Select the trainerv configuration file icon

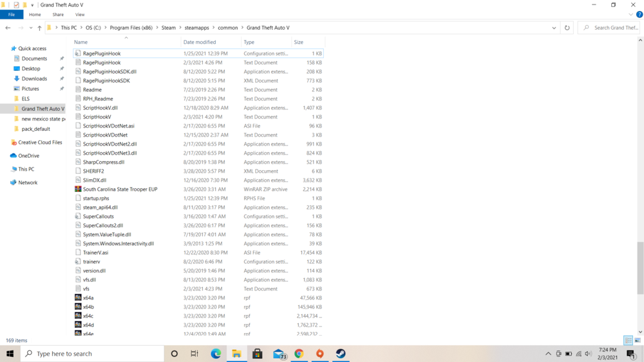coord(78,262)
